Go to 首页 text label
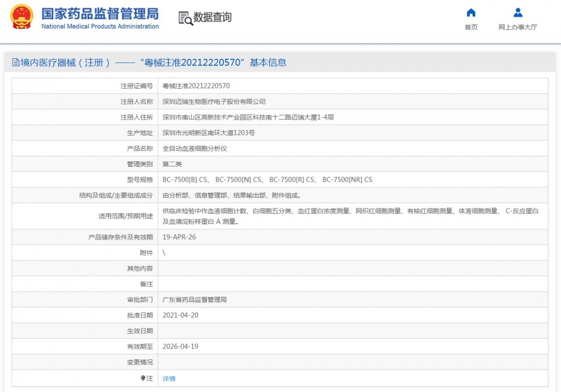This screenshot has height=392, width=561. pyautogui.click(x=471, y=27)
